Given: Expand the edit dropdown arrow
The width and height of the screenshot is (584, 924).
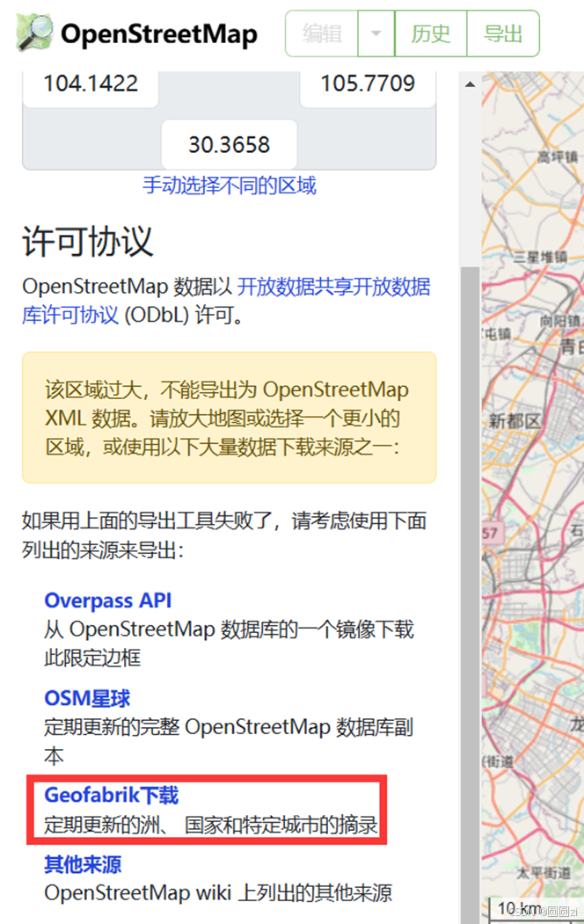Looking at the screenshot, I should click(376, 33).
